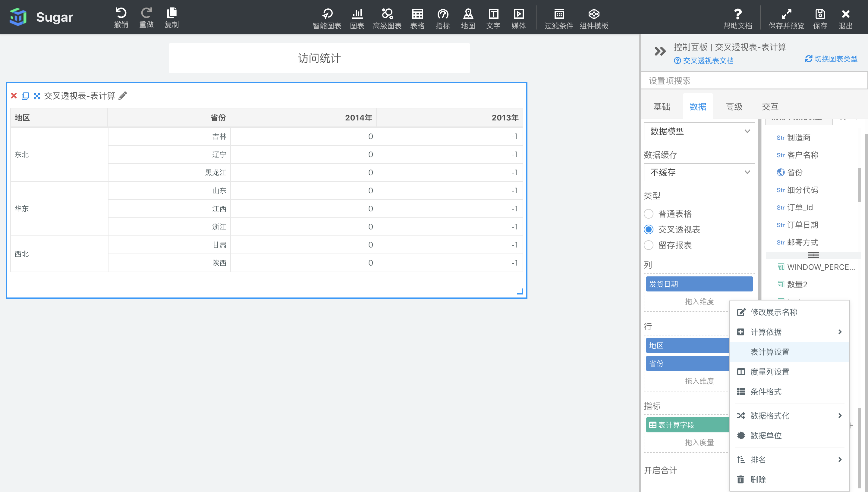
Task: Select the 制造商 field
Action: coord(793,138)
